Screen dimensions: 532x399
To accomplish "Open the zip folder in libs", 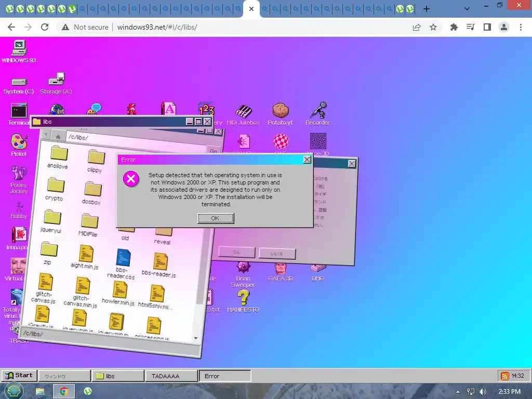I will (x=48, y=253).
